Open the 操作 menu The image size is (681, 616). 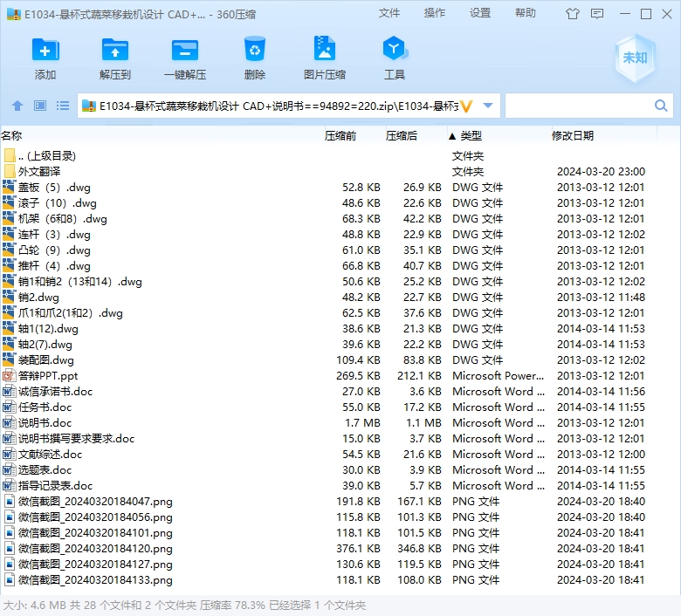point(434,13)
